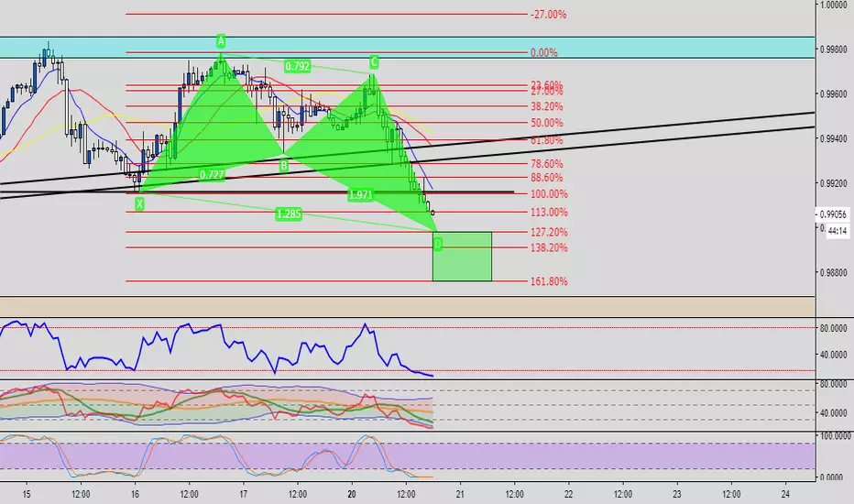This screenshot has width=854, height=504.
Task: Select 0.99600 on the price axis
Action: 833,94
